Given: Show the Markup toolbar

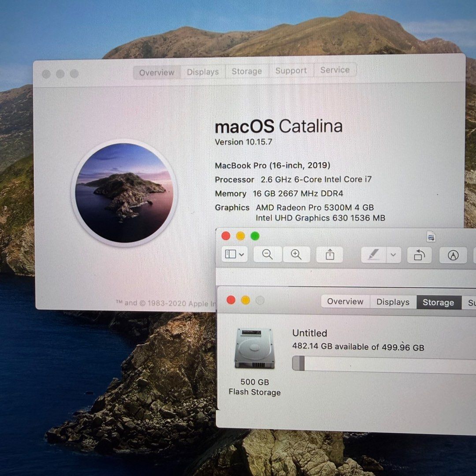Looking at the screenshot, I should pos(453,255).
